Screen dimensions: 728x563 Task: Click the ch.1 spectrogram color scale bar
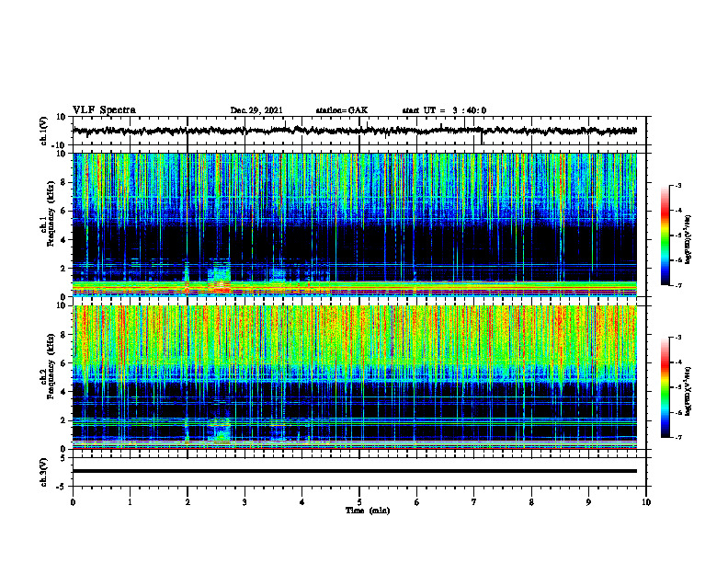(x=665, y=236)
